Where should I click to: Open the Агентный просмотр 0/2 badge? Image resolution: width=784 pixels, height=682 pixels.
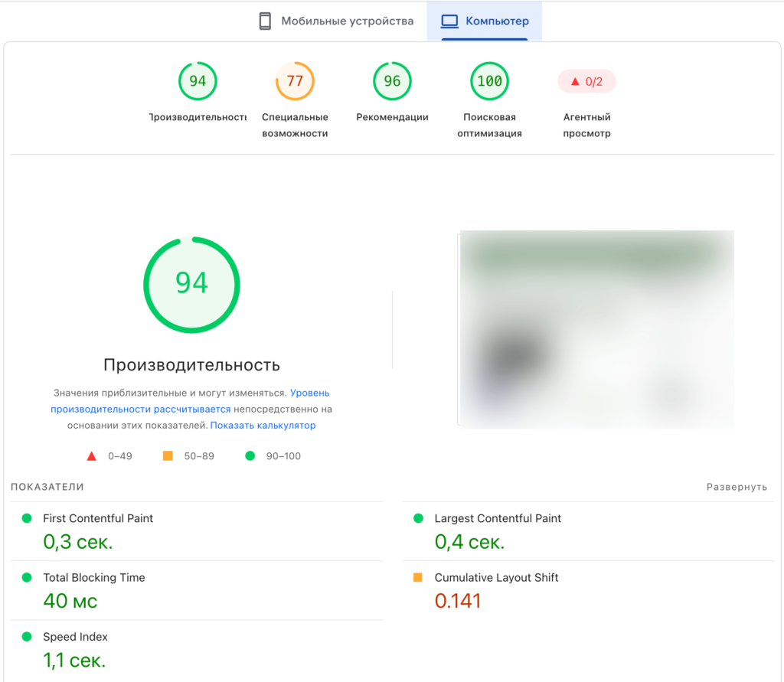tap(587, 81)
